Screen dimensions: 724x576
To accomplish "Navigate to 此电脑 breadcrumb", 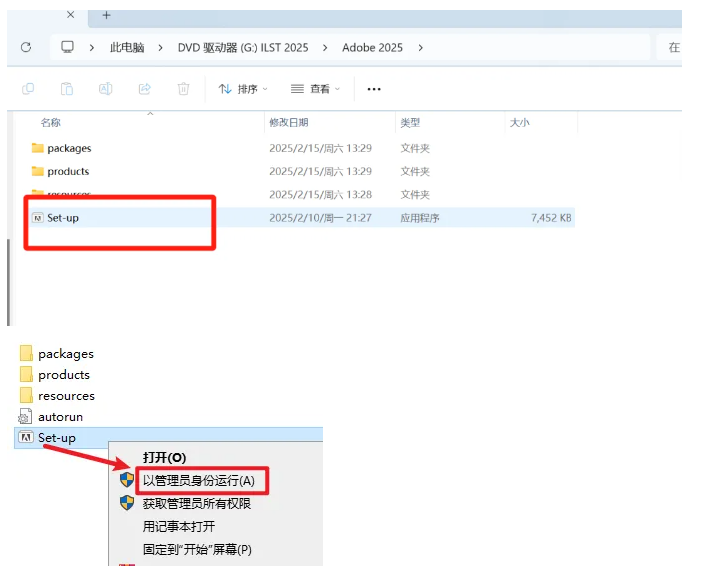I will (x=127, y=48).
